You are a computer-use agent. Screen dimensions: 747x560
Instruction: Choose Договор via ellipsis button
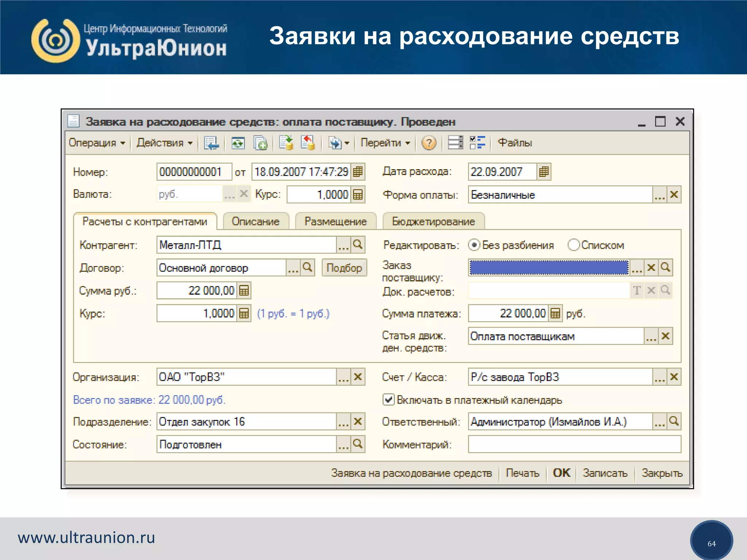coord(293,268)
